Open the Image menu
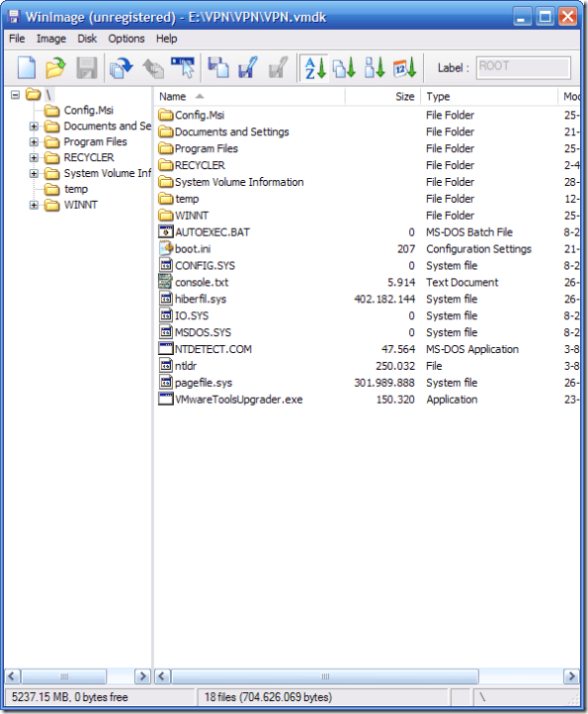588x714 pixels. (51, 39)
